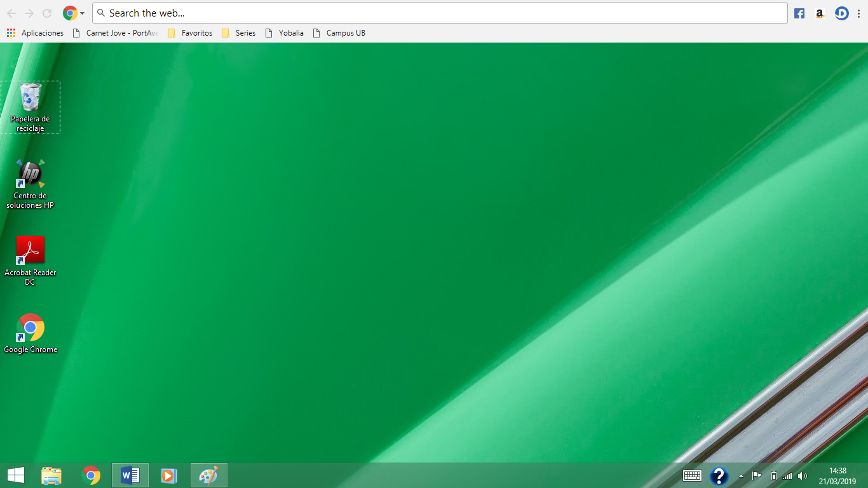The image size is (868, 488).
Task: Show hidden tray icons arrow
Action: point(741,476)
